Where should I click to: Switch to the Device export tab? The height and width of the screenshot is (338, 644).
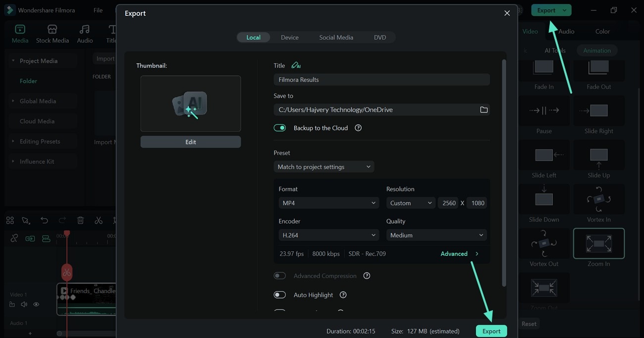[289, 37]
